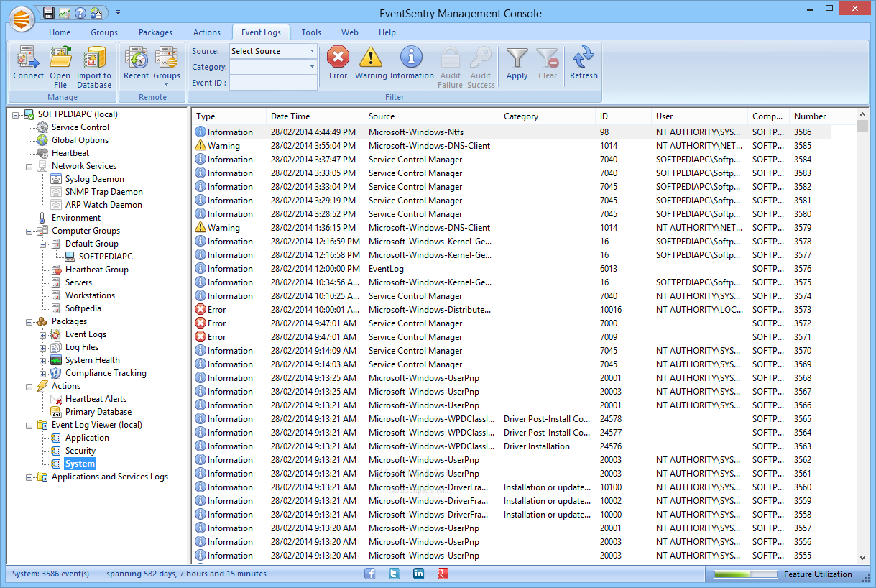876x588 pixels.
Task: Switch to the Groups ribbon tab
Action: 104,32
